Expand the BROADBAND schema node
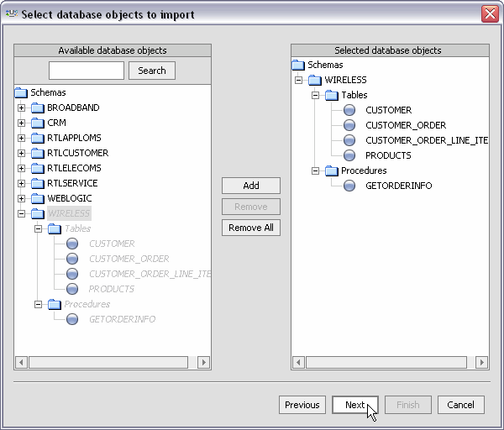This screenshot has width=504, height=430. click(21, 107)
